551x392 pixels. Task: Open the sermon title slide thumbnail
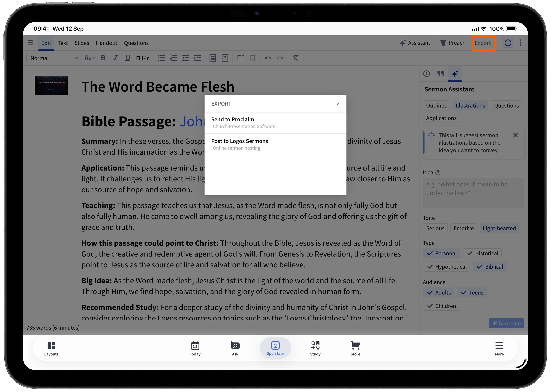pos(51,86)
